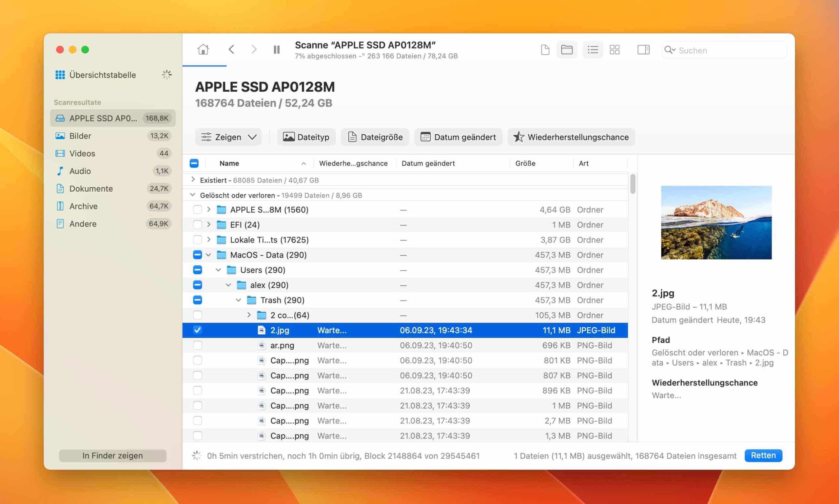Click the 2.jpg file icon

pyautogui.click(x=261, y=330)
